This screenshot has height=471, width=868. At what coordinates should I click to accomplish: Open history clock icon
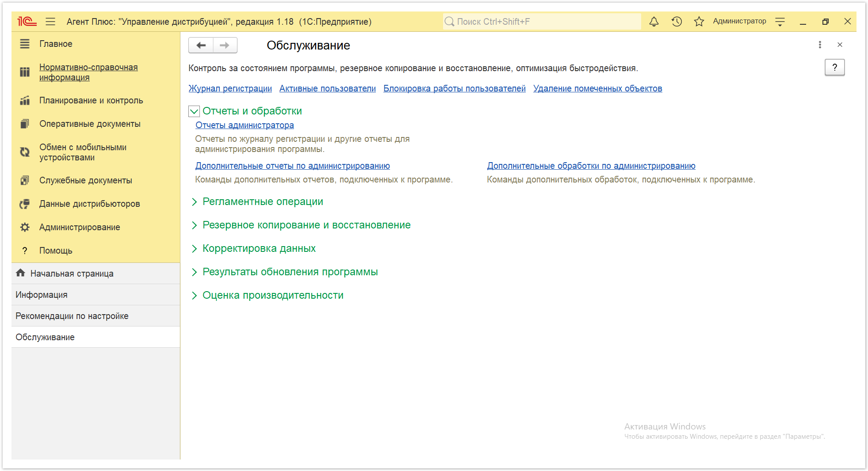(x=677, y=21)
